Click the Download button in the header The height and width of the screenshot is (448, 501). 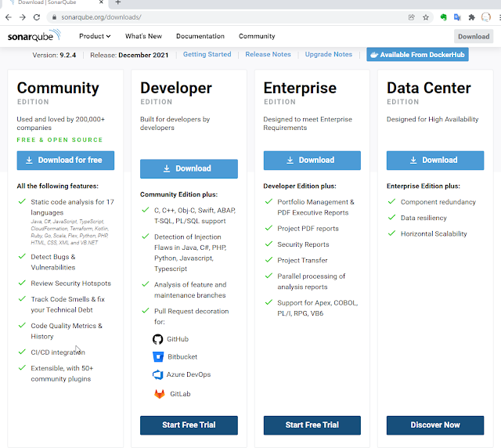[474, 37]
